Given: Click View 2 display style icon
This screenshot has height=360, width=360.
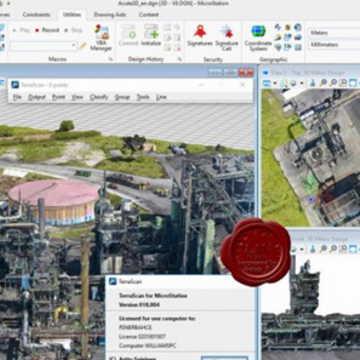Looking at the screenshot, I should point(293,83).
